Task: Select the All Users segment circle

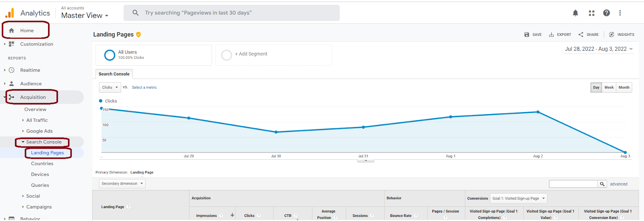Action: [x=109, y=55]
